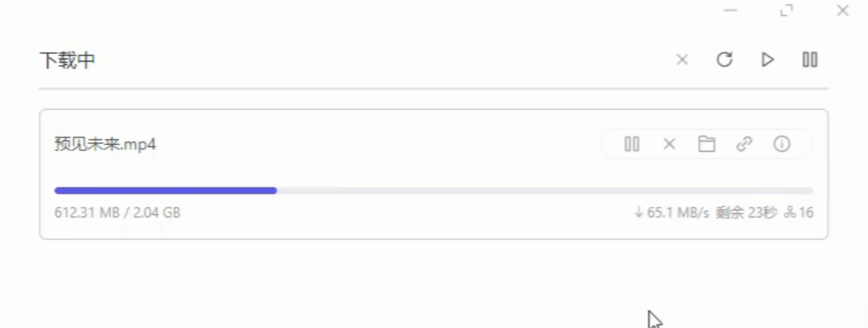The width and height of the screenshot is (868, 328).
Task: Open the folder containing 预见未来.mp4
Action: tap(707, 144)
